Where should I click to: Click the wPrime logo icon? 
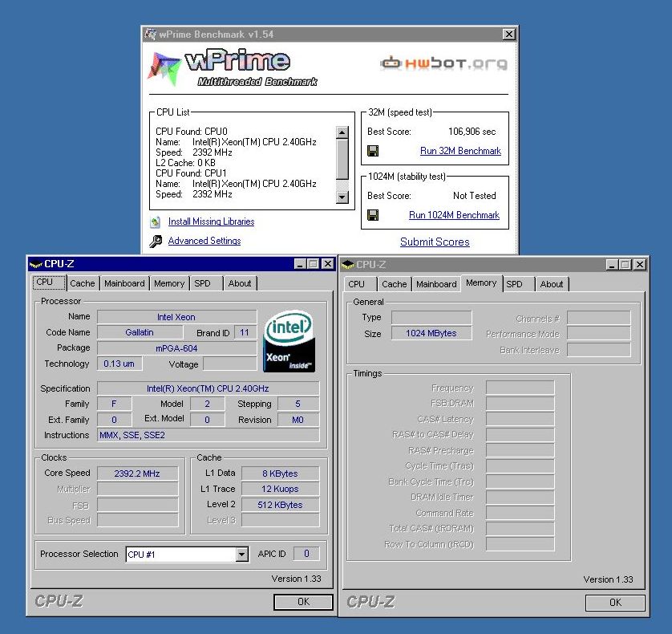[x=164, y=68]
